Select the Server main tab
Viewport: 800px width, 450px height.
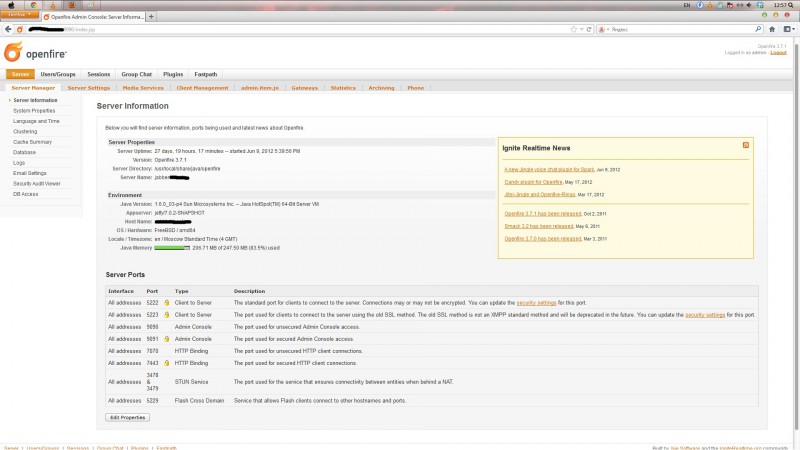click(x=20, y=74)
